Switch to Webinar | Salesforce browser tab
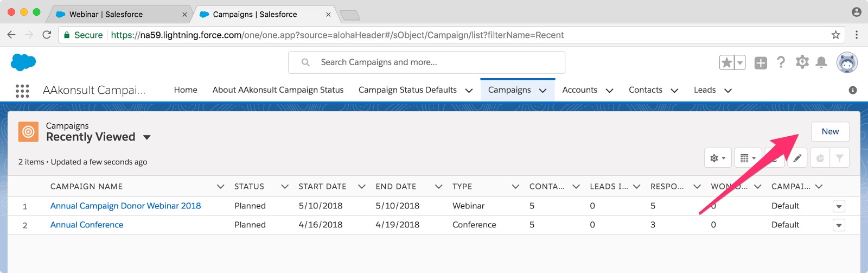Viewport: 868px width, 273px height. [x=106, y=14]
